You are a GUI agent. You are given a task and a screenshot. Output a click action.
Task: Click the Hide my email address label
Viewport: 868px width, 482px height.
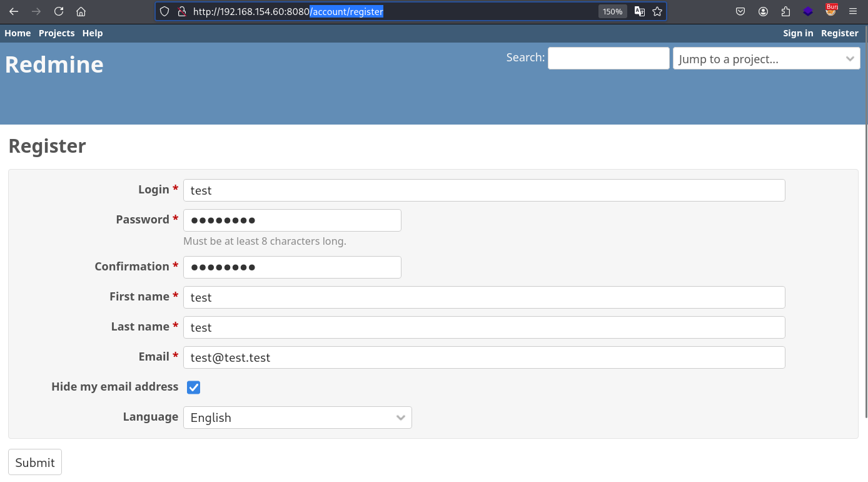pyautogui.click(x=115, y=387)
